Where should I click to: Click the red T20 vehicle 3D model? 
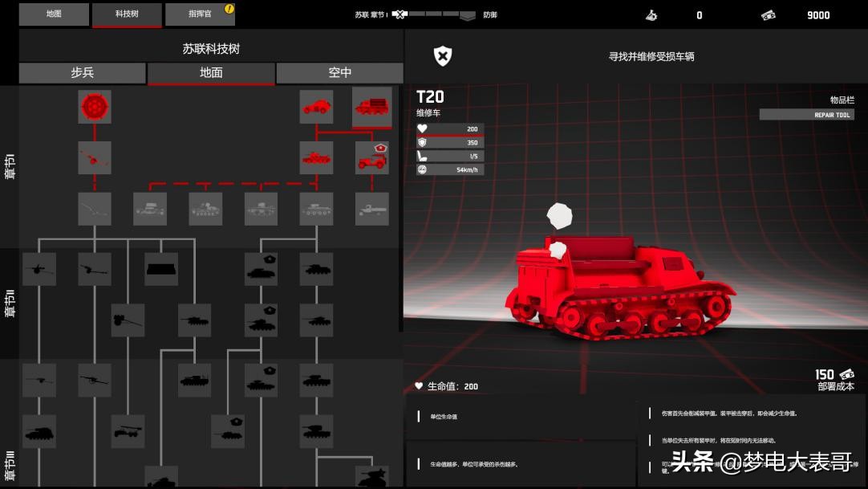(620, 287)
